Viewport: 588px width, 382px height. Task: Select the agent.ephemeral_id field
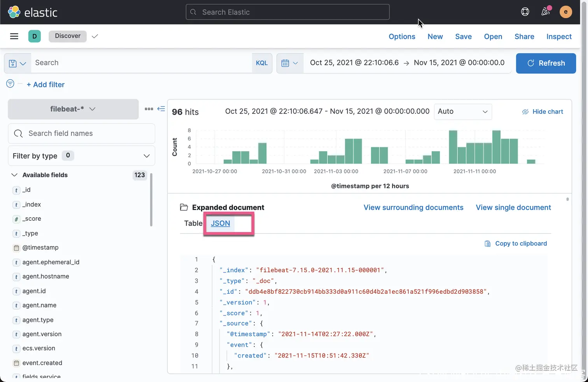click(x=51, y=262)
